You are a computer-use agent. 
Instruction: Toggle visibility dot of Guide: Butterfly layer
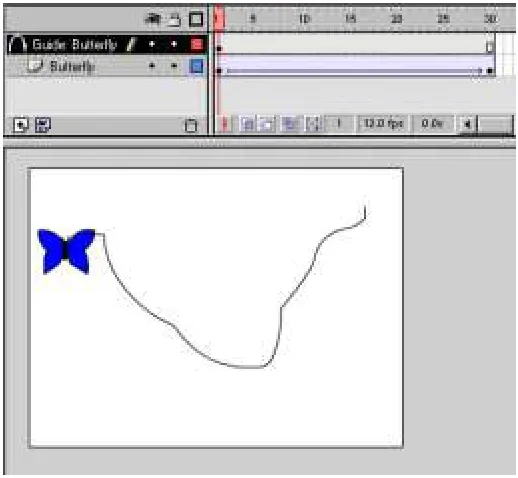pos(152,44)
